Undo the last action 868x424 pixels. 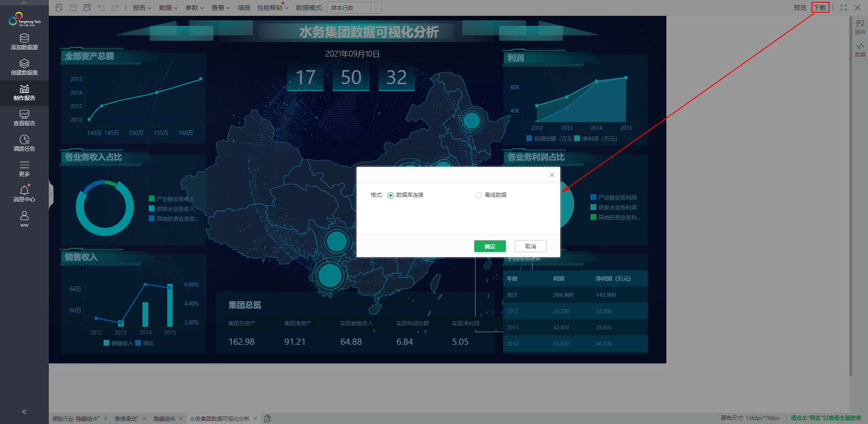tap(101, 8)
